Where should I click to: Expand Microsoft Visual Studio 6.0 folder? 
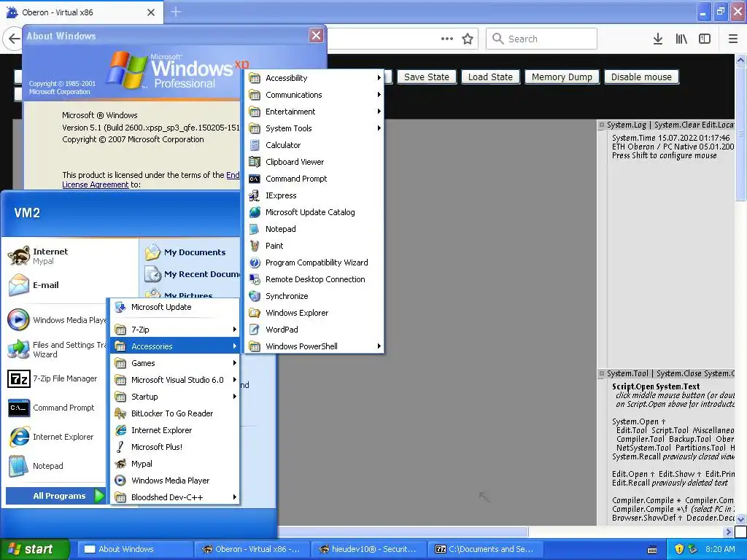click(174, 380)
